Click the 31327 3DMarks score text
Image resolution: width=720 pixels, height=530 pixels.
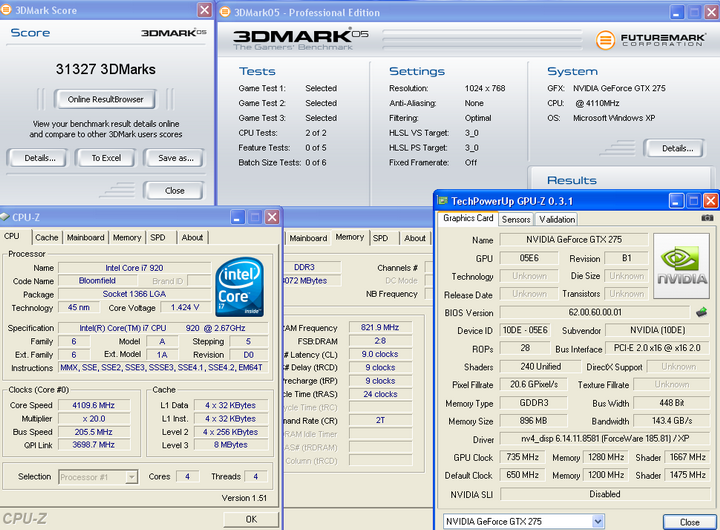106,69
